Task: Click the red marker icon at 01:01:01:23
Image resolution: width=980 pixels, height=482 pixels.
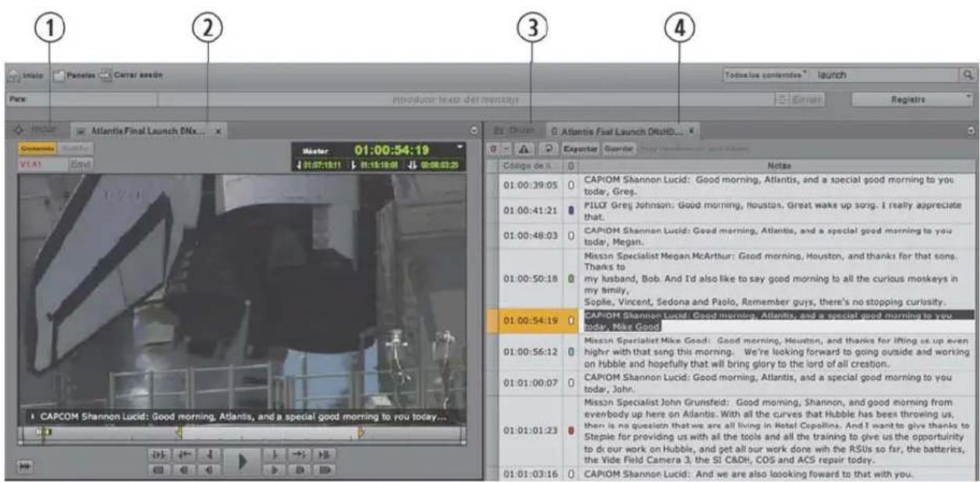Action: pos(571,429)
